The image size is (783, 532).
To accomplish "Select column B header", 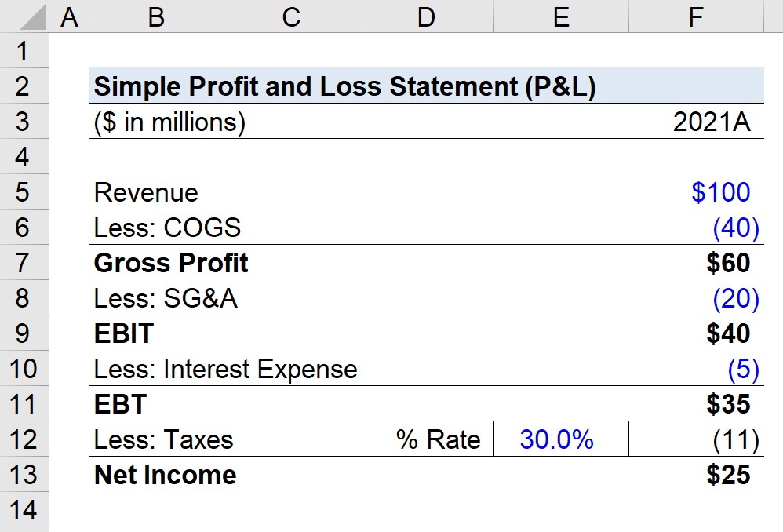I will [x=156, y=16].
